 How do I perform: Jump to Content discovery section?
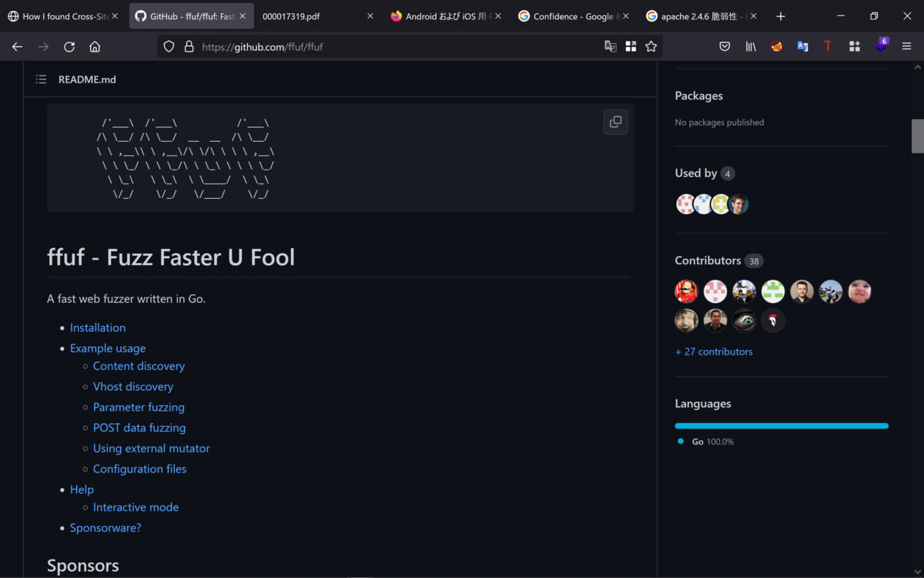click(x=139, y=366)
